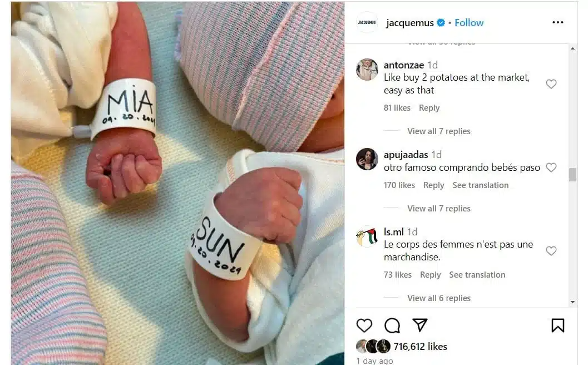Viewport: 588px width, 365px height.
Task: Open the comment bubble icon
Action: coord(392,325)
